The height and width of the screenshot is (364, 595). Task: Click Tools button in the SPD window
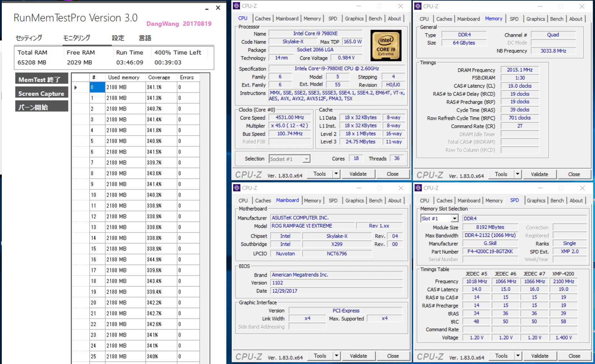[x=501, y=356]
